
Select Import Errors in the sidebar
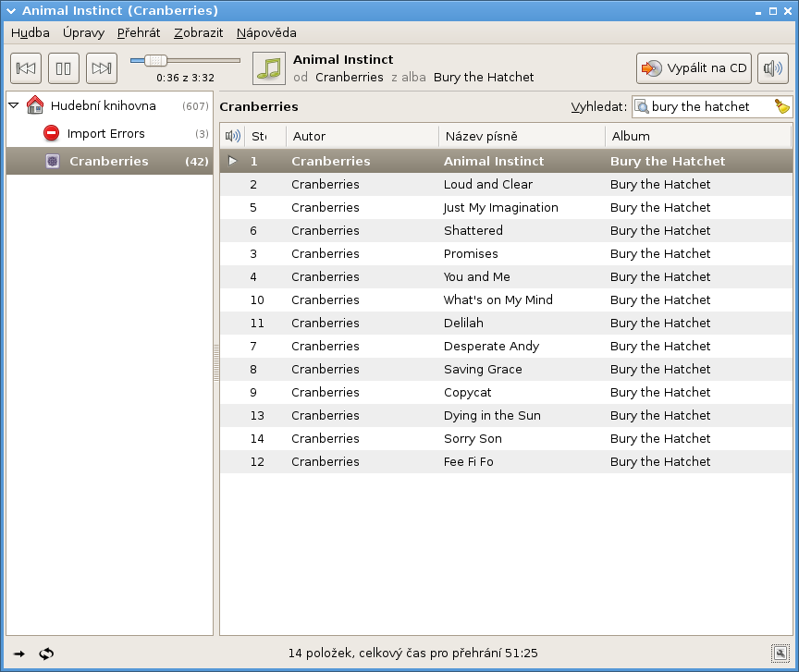tap(109, 133)
